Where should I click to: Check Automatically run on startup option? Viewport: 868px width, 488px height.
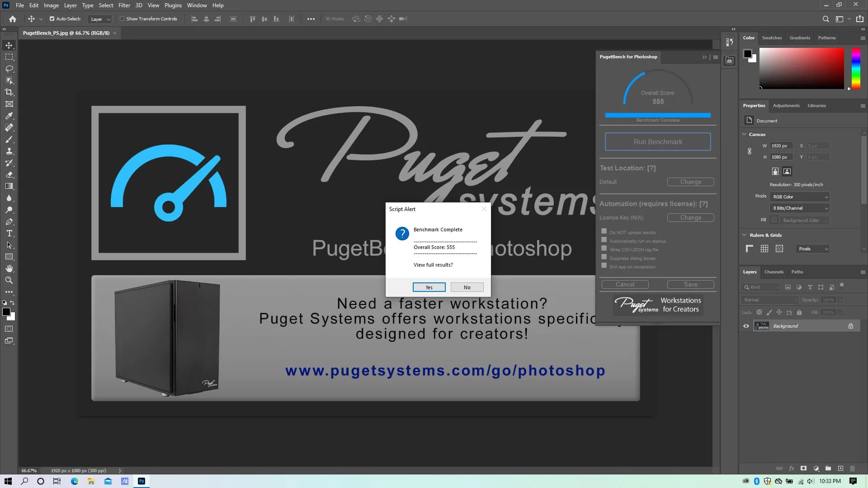click(604, 240)
